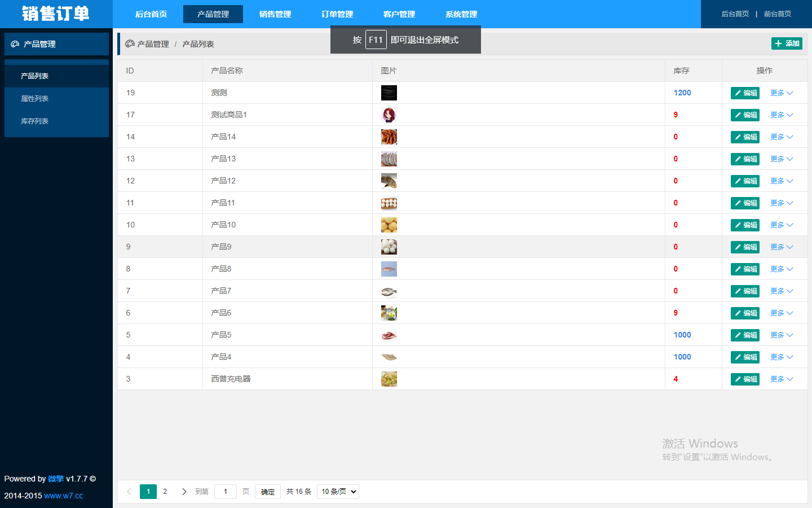
Task: Click the 确定 page jump button
Action: point(268,492)
